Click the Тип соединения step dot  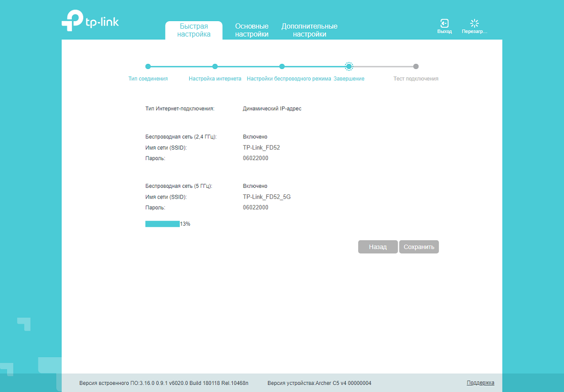tap(148, 67)
